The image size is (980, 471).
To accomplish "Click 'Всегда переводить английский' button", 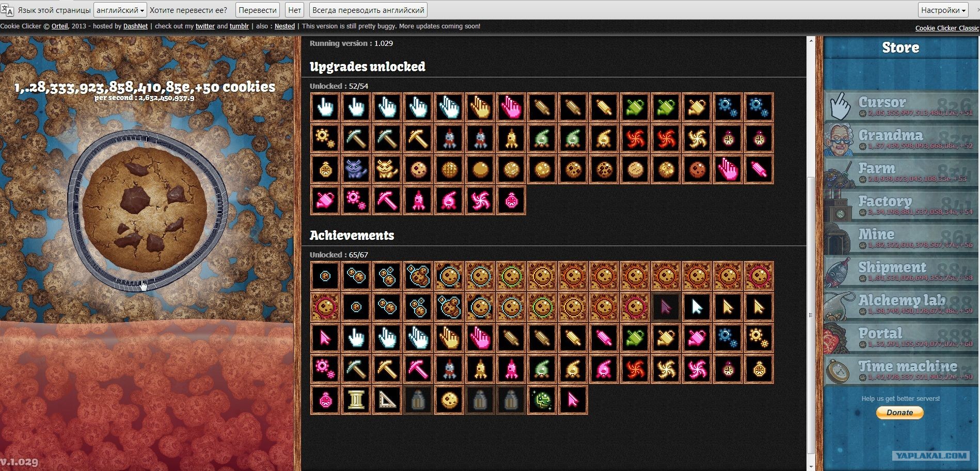I will point(368,10).
